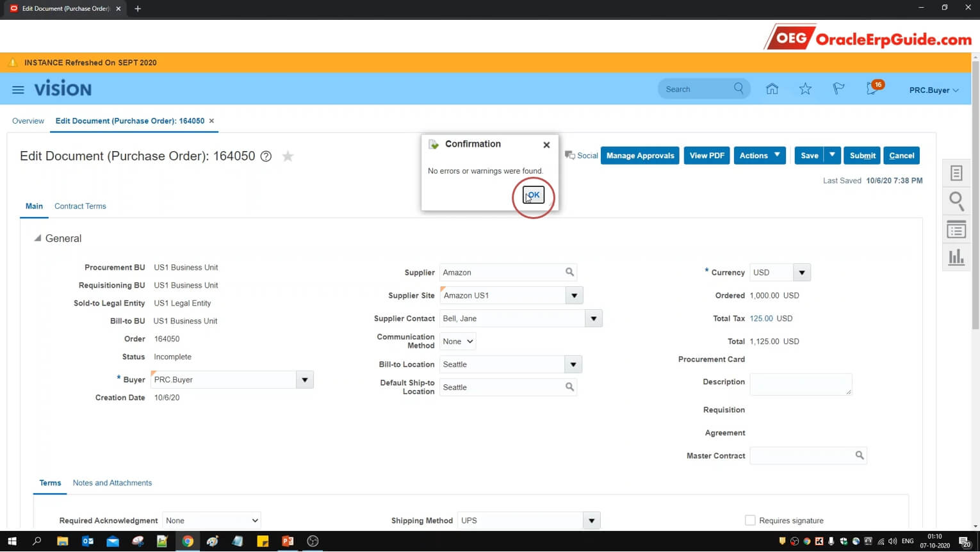The width and height of the screenshot is (980, 552).
Task: Open the list panel icon in sidebar
Action: [x=956, y=229]
